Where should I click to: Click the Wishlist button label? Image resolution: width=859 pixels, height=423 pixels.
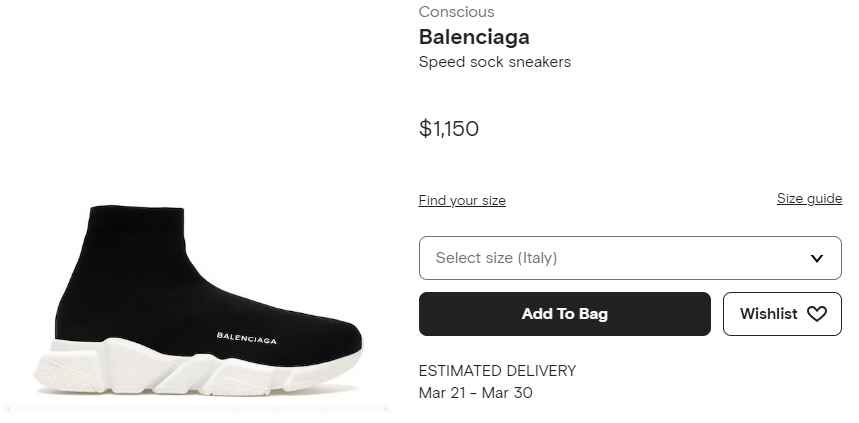pyautogui.click(x=768, y=314)
